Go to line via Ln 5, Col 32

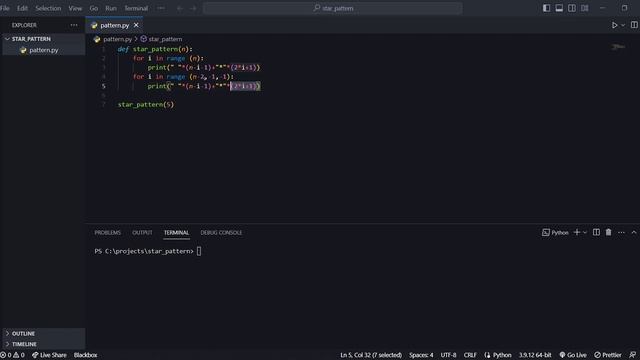pyautogui.click(x=371, y=355)
